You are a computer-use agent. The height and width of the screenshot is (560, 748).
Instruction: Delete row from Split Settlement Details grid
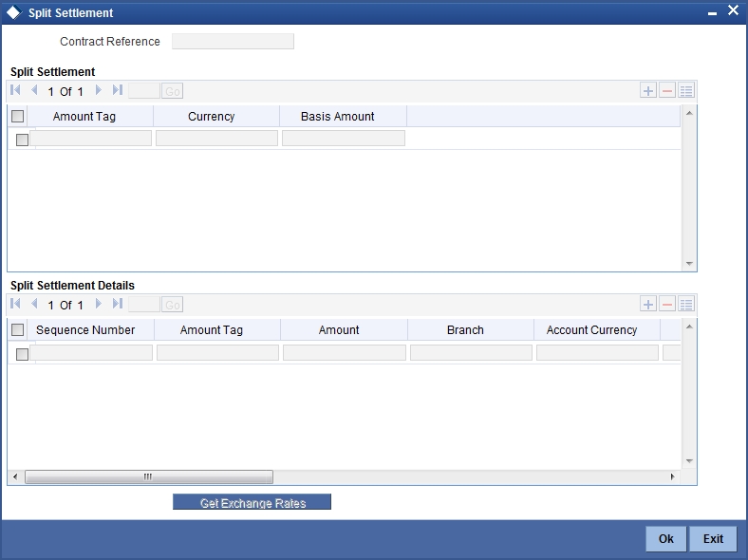tap(667, 305)
